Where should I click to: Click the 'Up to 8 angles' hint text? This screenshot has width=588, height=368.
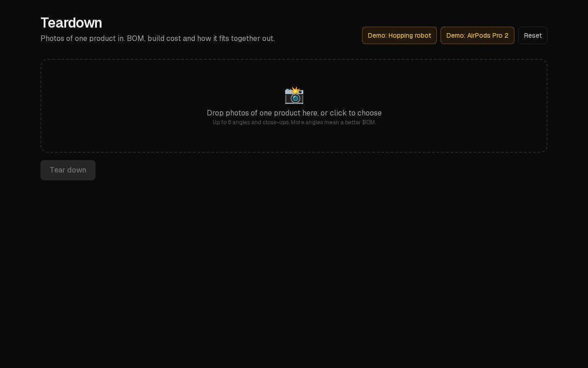pos(294,122)
